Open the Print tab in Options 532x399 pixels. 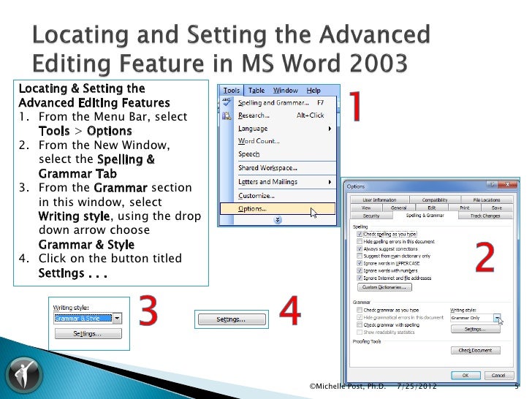click(x=465, y=208)
